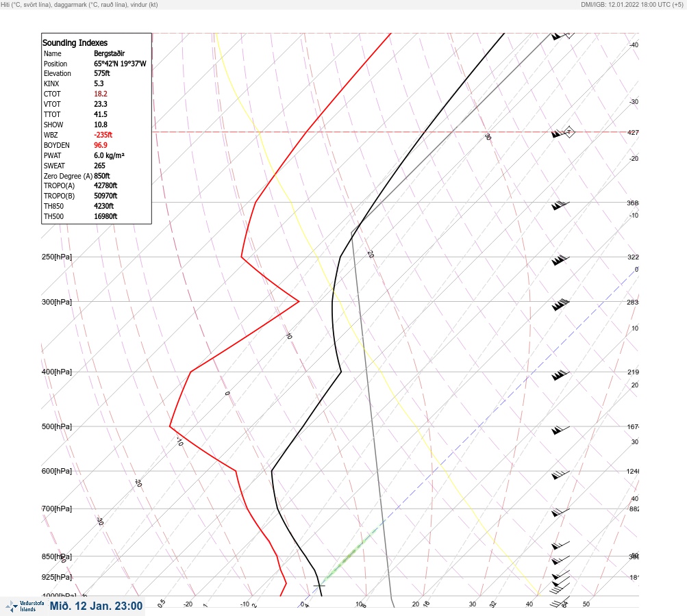Screen dimensions: 687x616
Task: Click the TTOT value 41.5
Action: (x=101, y=114)
